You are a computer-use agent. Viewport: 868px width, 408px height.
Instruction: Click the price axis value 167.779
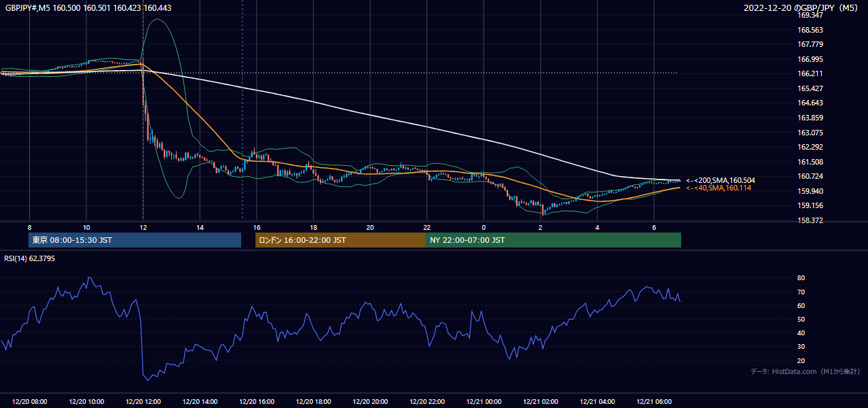pos(810,44)
